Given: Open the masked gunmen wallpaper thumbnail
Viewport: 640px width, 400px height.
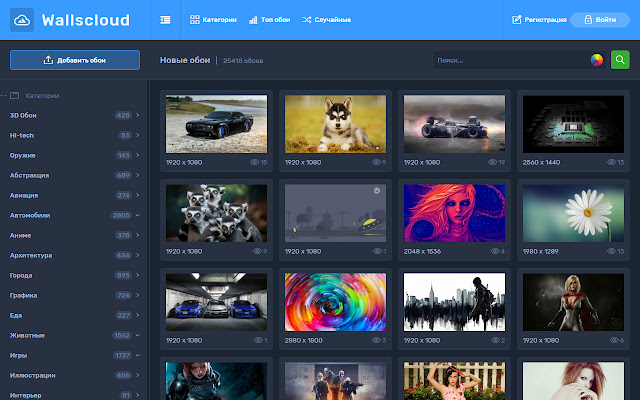Looking at the screenshot, I should pyautogui.click(x=335, y=381).
